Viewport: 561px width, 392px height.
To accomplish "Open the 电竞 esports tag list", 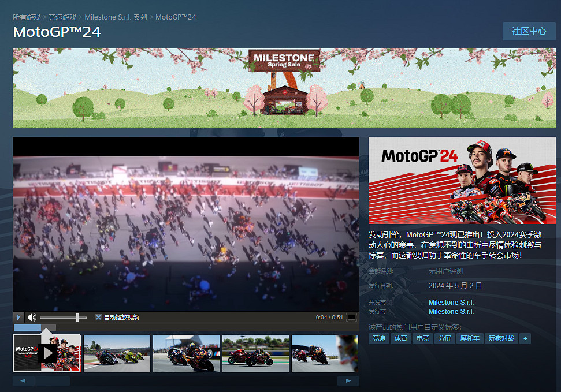I will [423, 338].
